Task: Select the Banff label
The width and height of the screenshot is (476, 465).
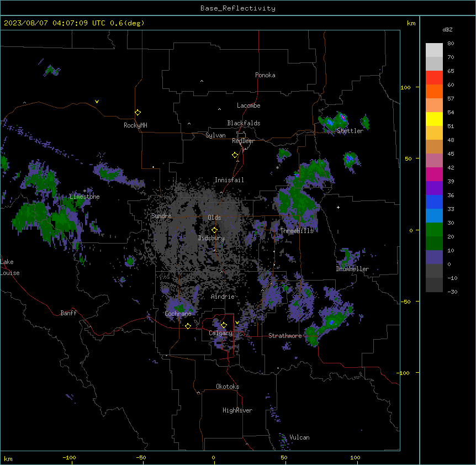Action: [x=68, y=313]
